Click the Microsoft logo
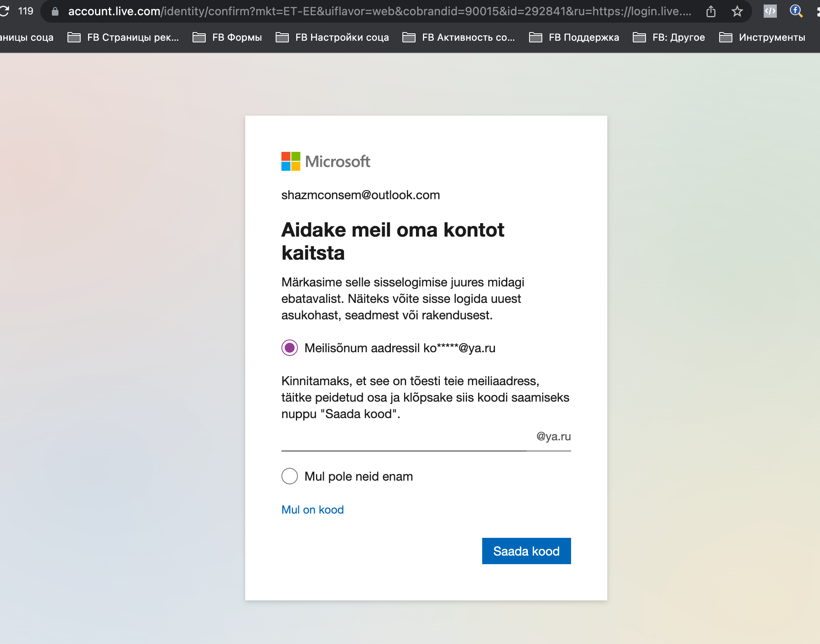This screenshot has height=644, width=820. point(325,161)
